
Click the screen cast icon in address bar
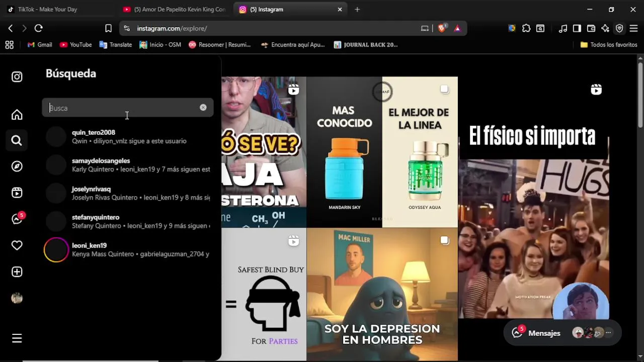pos(425,28)
